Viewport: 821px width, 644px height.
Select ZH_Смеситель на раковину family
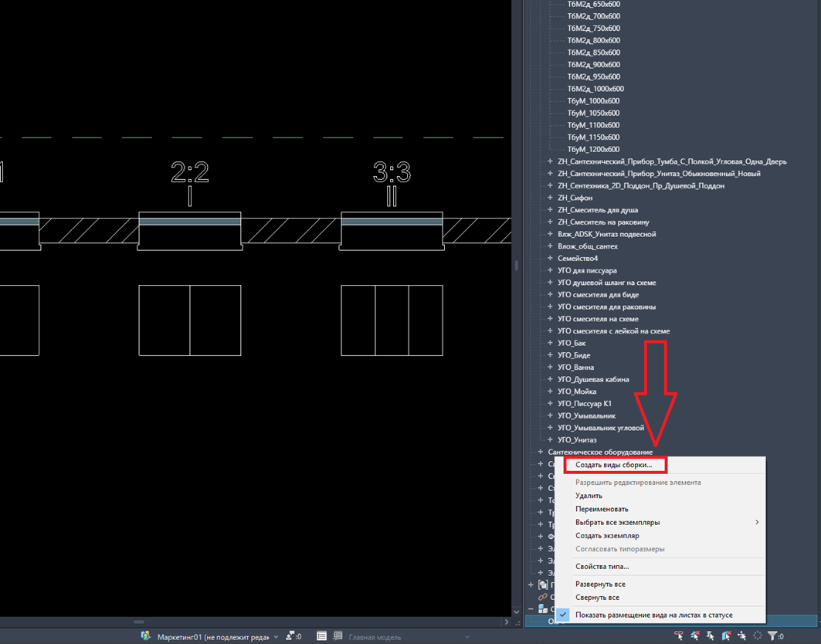click(604, 222)
